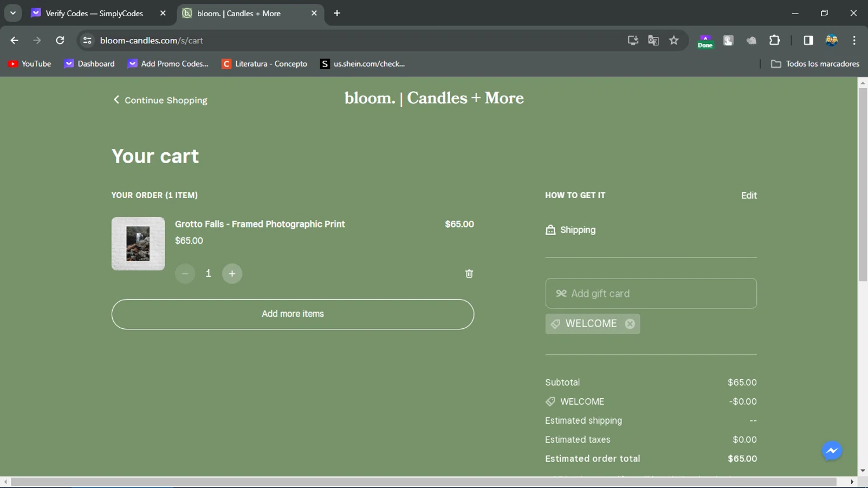
Task: Translate this page icon
Action: (x=653, y=41)
